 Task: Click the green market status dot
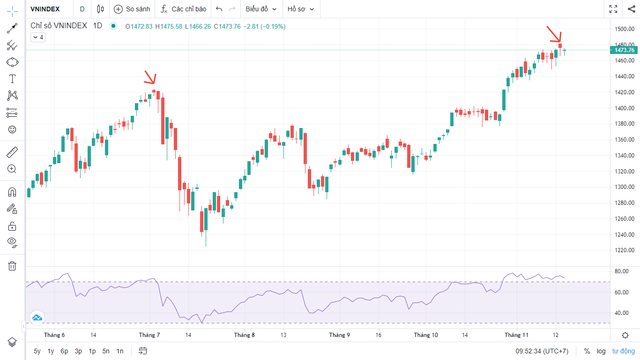(113, 26)
